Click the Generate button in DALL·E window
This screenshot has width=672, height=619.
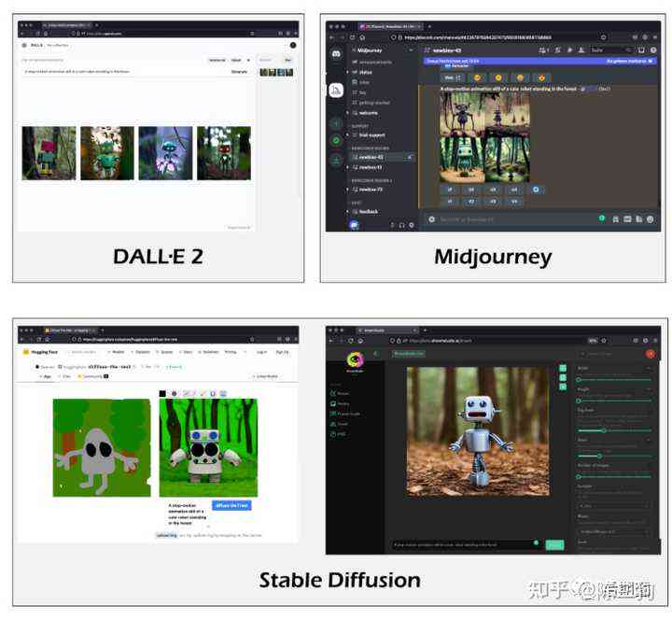239,72
